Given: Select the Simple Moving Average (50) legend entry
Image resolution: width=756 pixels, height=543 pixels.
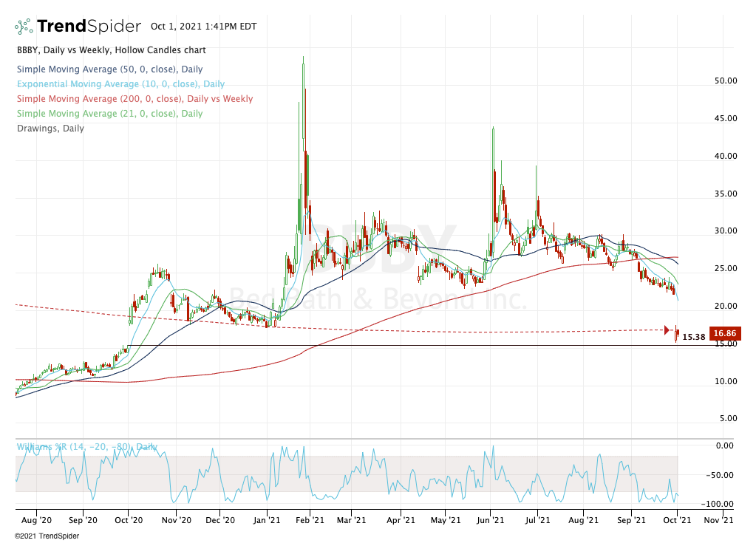Looking at the screenshot, I should click(x=110, y=69).
